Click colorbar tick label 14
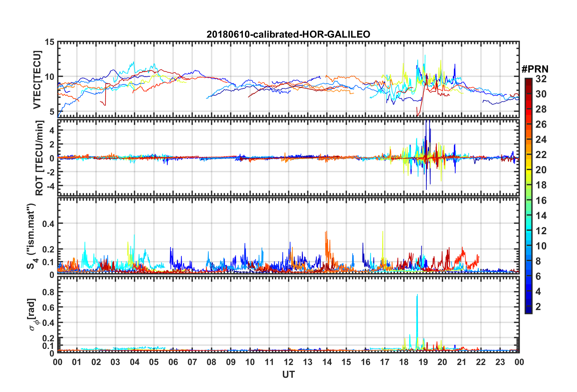Viewport: 577px width, 392px height. click(x=541, y=216)
